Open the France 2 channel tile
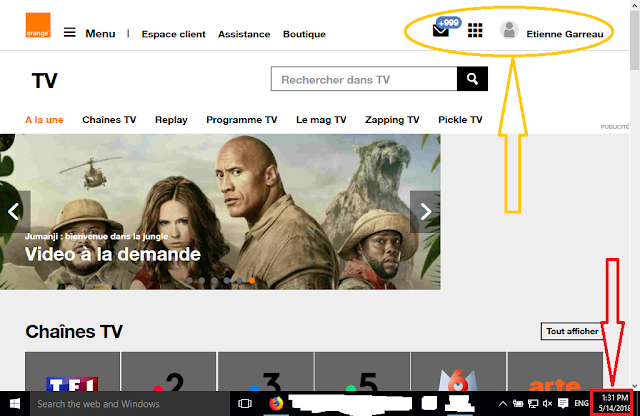The height and width of the screenshot is (416, 640). tap(169, 372)
